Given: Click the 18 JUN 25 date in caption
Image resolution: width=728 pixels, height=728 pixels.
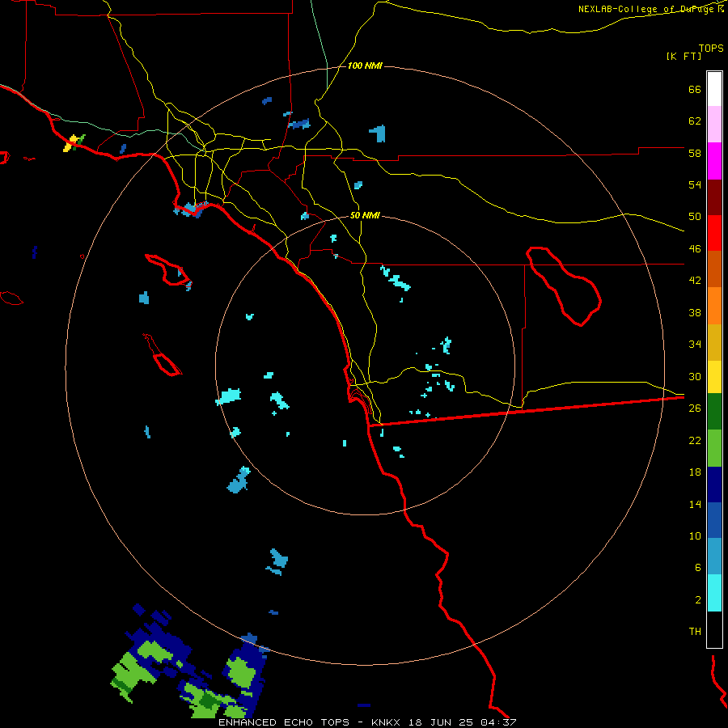Looking at the screenshot, I should click(x=441, y=722).
